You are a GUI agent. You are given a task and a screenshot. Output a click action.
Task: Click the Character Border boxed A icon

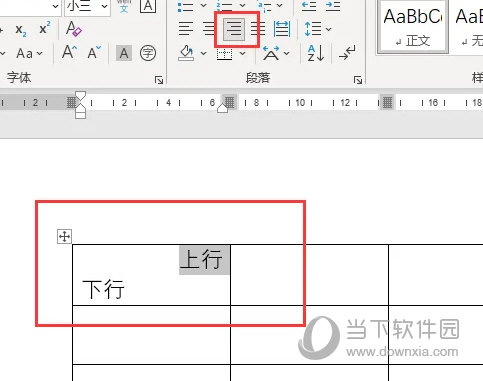(148, 6)
